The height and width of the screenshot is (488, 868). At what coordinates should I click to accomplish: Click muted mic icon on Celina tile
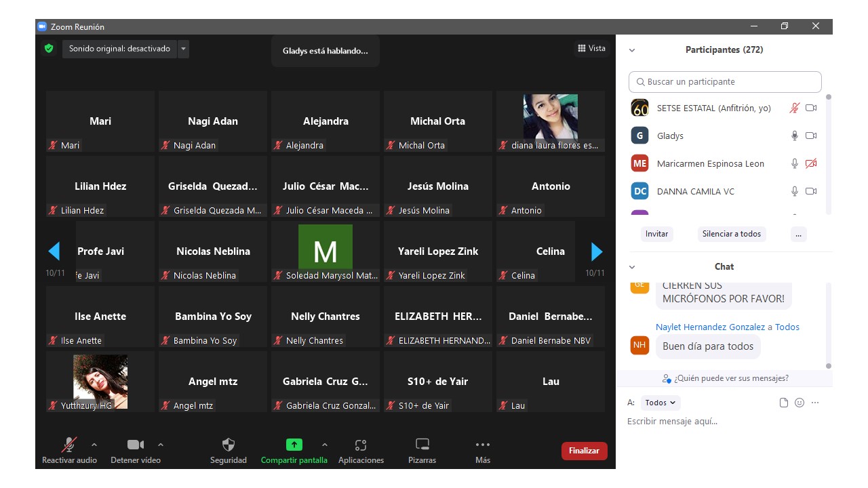click(x=503, y=275)
